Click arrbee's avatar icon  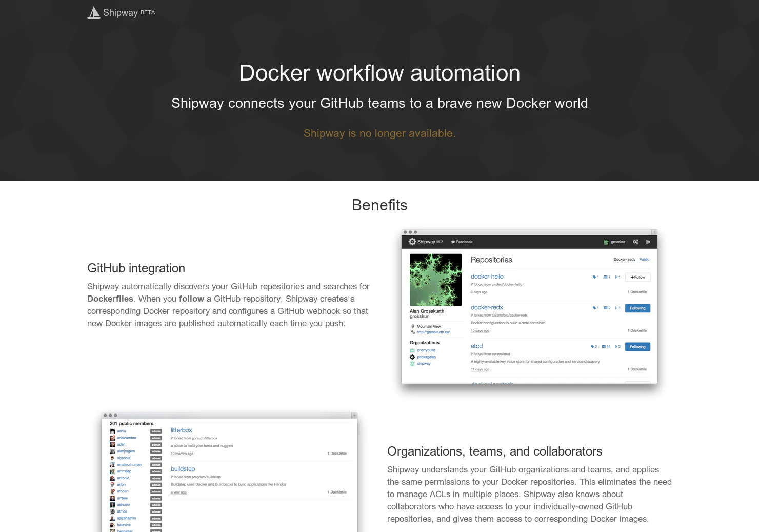(x=112, y=498)
